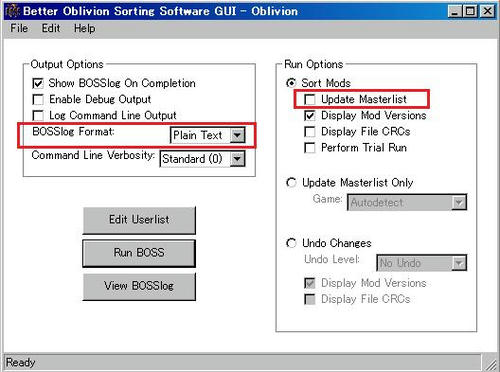Open the Help menu
The height and width of the screenshot is (372, 500).
click(84, 28)
